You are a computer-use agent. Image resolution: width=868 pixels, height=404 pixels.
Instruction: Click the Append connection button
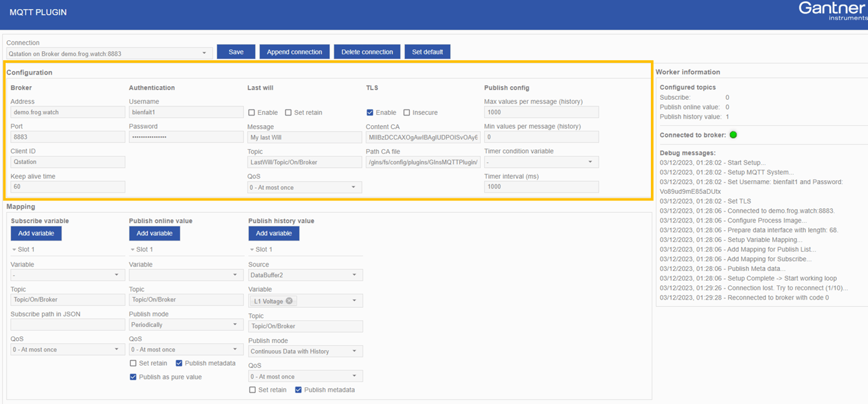coord(294,52)
